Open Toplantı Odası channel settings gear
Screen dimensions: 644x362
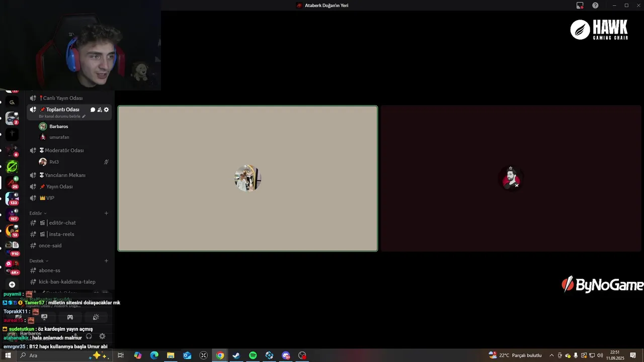[106, 110]
